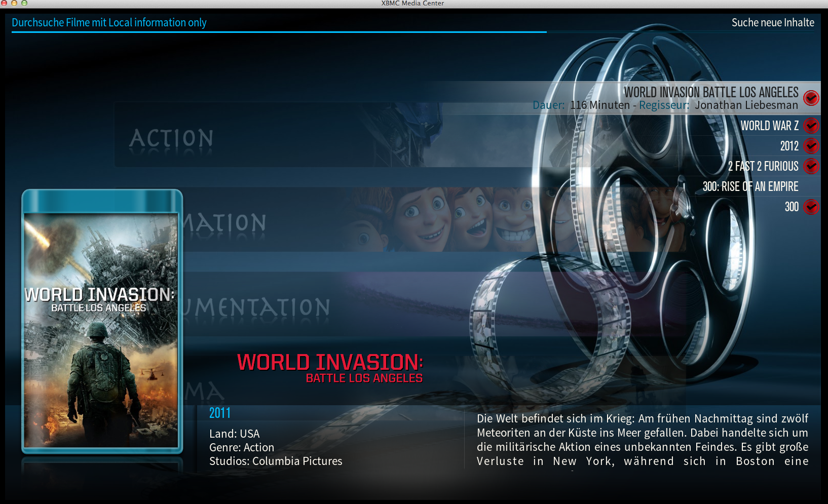828x504 pixels.
Task: Click World Invasion Blu-ray cover thumbnail
Action: [x=102, y=321]
